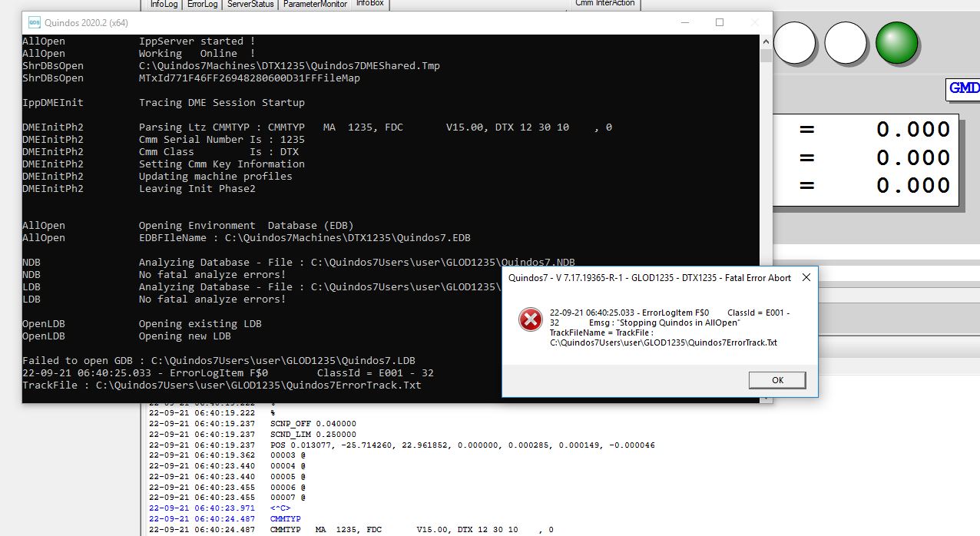Click the green status indicator light
Screen dimensions: 980x536
[x=896, y=42]
